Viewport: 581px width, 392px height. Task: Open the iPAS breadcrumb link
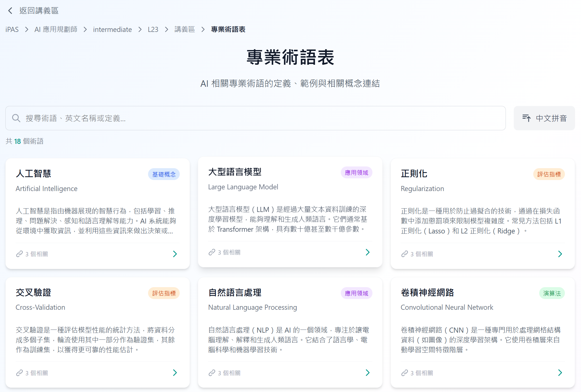[12, 29]
